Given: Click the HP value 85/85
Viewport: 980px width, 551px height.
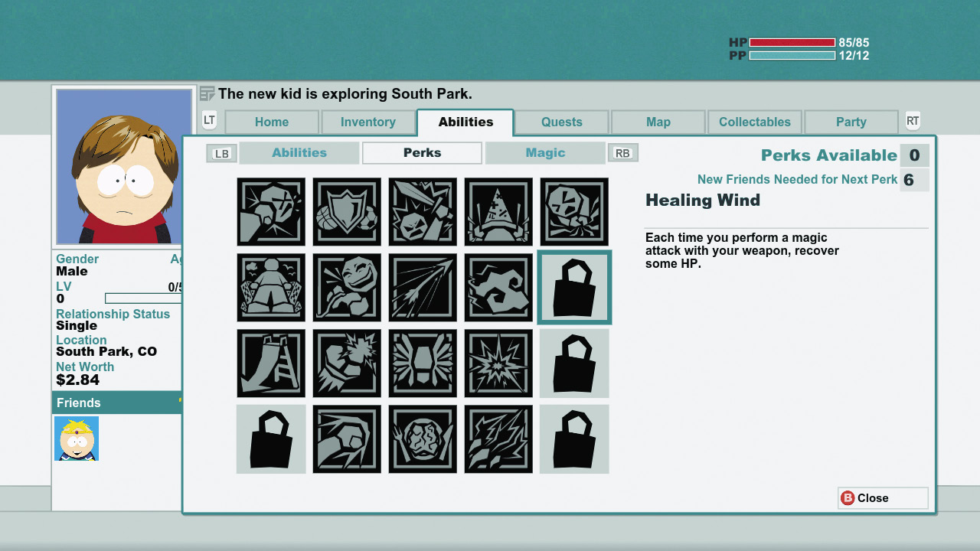Looking at the screenshot, I should coord(854,43).
